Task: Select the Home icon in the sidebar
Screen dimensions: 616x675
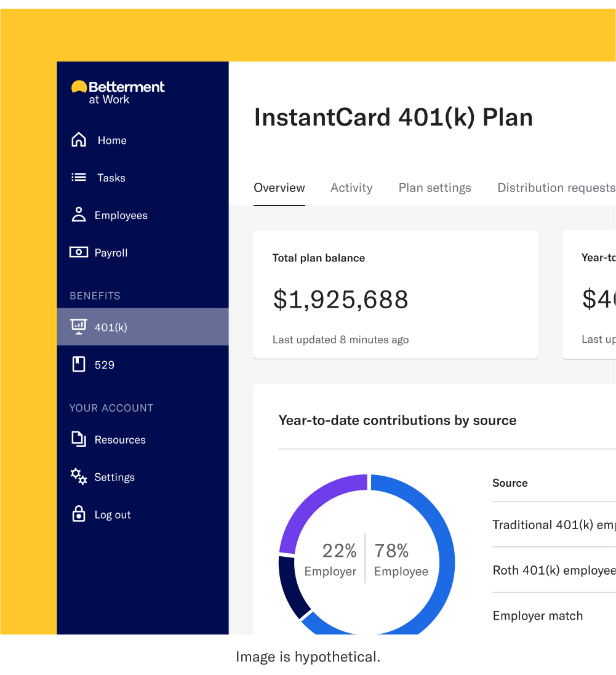Action: (x=78, y=140)
